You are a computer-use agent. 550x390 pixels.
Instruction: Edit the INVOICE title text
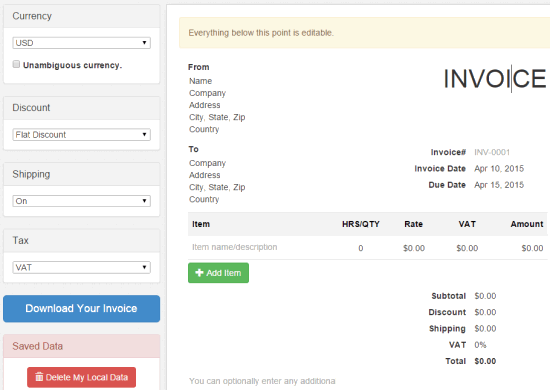point(495,79)
